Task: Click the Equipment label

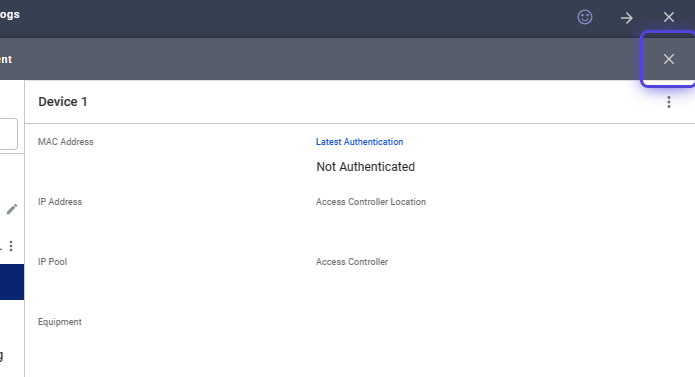Action: point(60,322)
